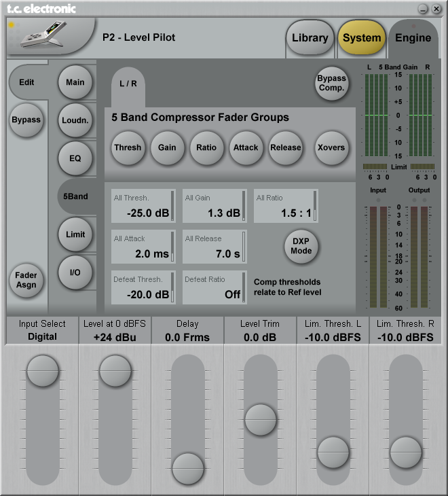Select the Attack fader group
Screen dimensions: 448x496
tap(246, 147)
